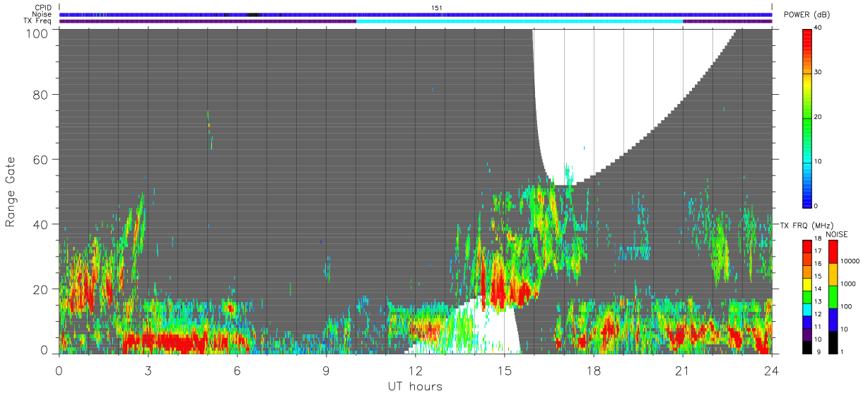Screen dimensions: 868x401
Task: Click the green swatch in the NOISE color bar
Action: 834,297
